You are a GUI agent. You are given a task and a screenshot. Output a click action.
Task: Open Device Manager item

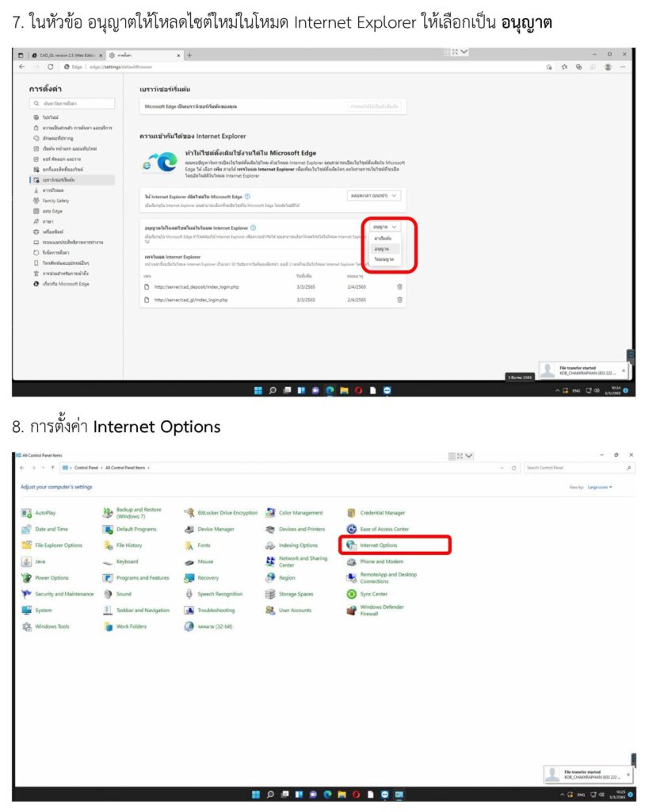(216, 529)
